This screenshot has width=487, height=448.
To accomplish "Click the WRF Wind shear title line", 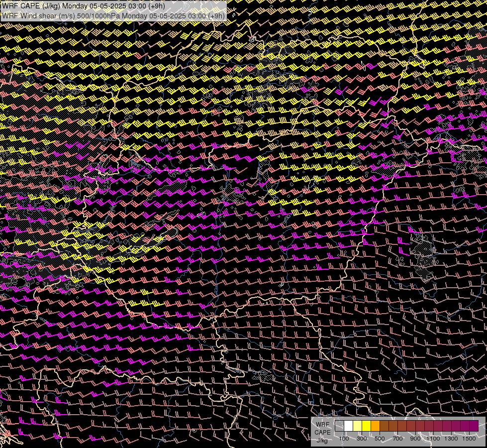I will coord(113,16).
